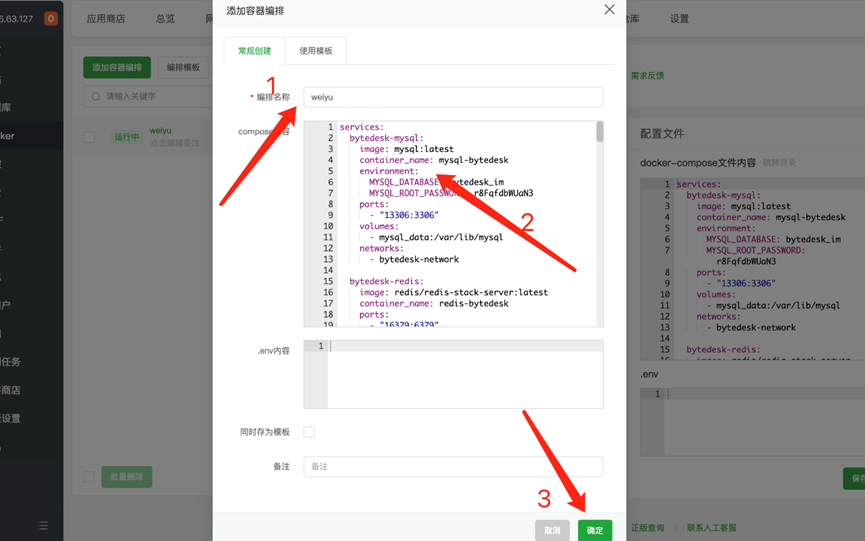Click line 9 "13306:3306" in compose editor
Image resolution: width=865 pixels, height=541 pixels.
point(409,215)
